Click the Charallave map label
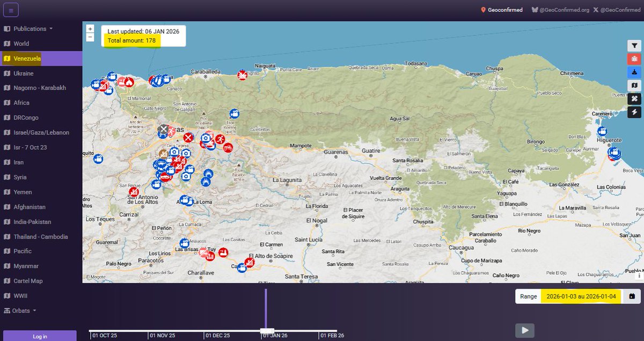This screenshot has width=644, height=341. [201, 273]
